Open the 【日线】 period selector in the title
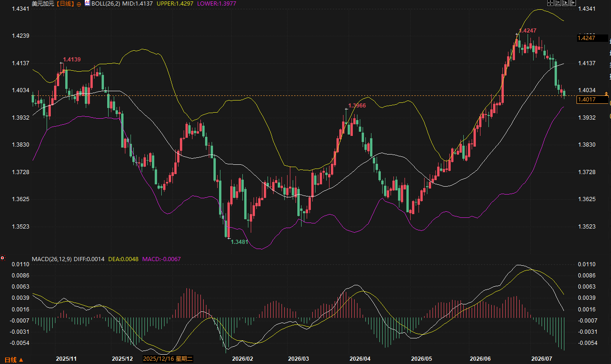Viewport: 611px width, 364px height. tap(65, 3)
